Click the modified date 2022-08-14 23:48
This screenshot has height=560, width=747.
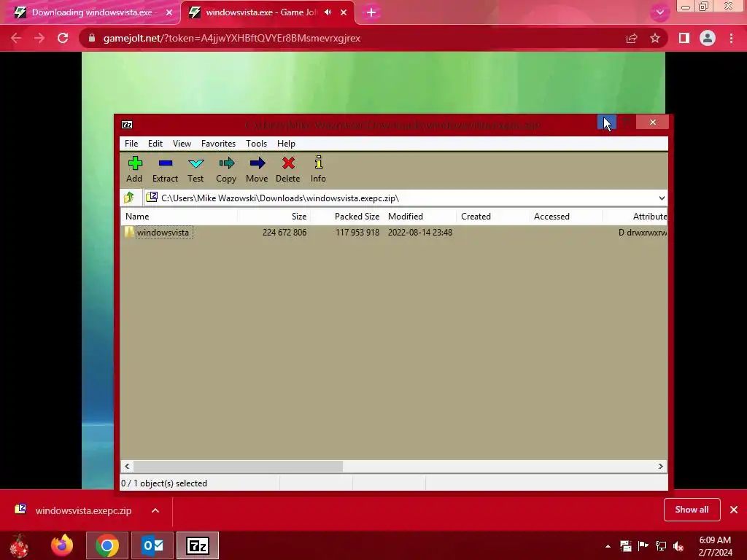point(420,233)
